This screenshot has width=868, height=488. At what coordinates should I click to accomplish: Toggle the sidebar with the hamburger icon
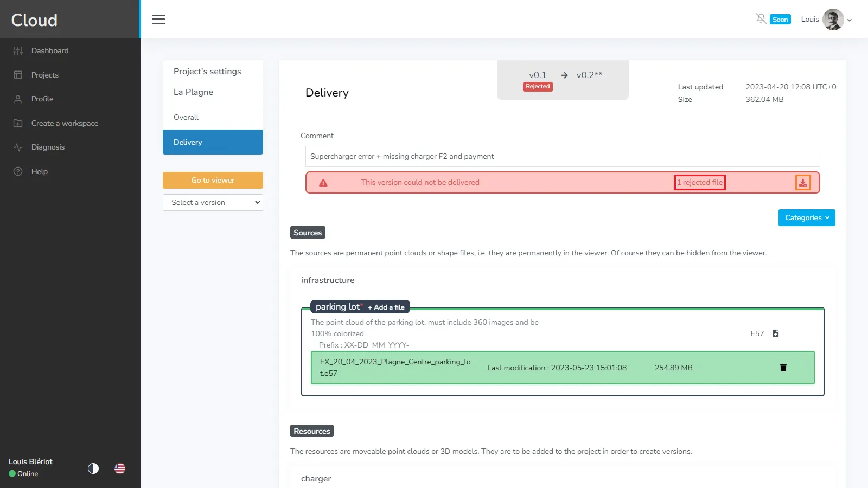(x=158, y=19)
